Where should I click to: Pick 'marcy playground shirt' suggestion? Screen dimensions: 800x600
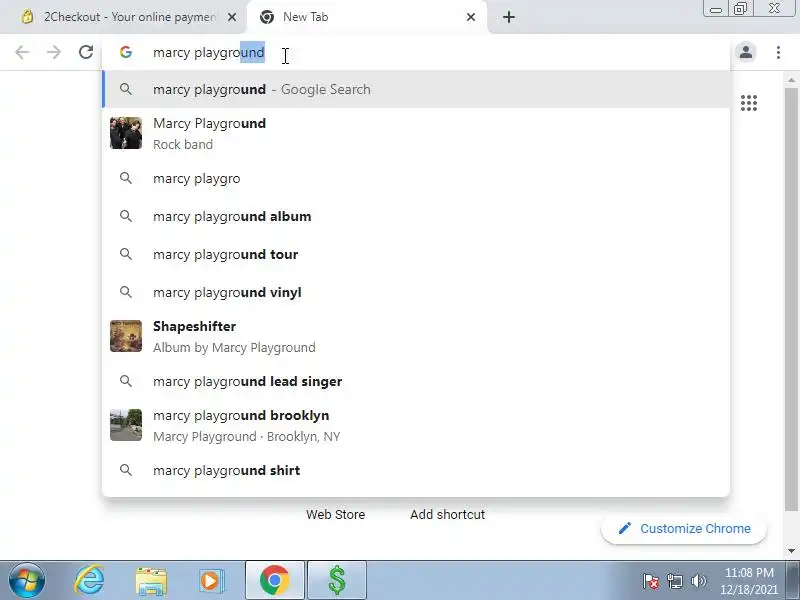click(x=416, y=470)
